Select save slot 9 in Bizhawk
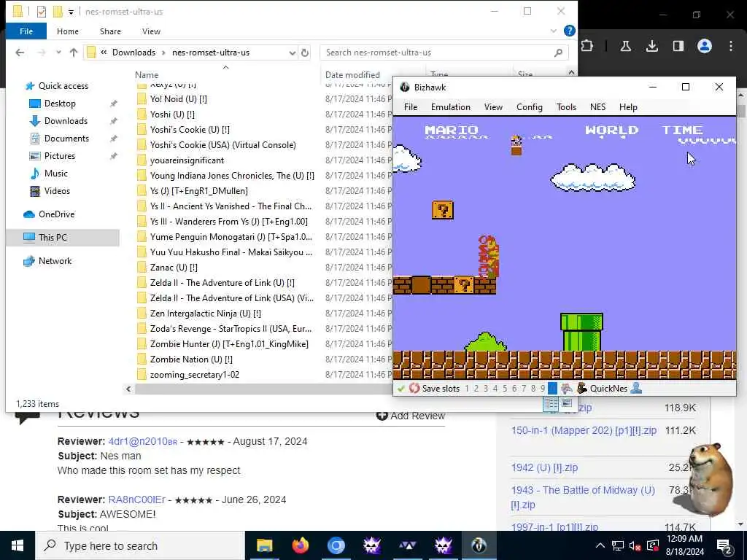The image size is (747, 560). click(542, 389)
